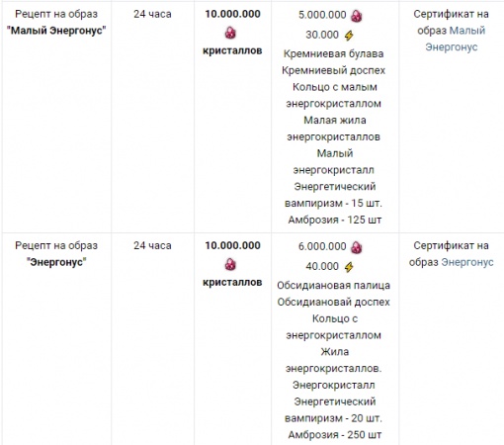The width and height of the screenshot is (504, 445).
Task: Click the Кремниевая булава ingredient text
Action: [x=333, y=53]
